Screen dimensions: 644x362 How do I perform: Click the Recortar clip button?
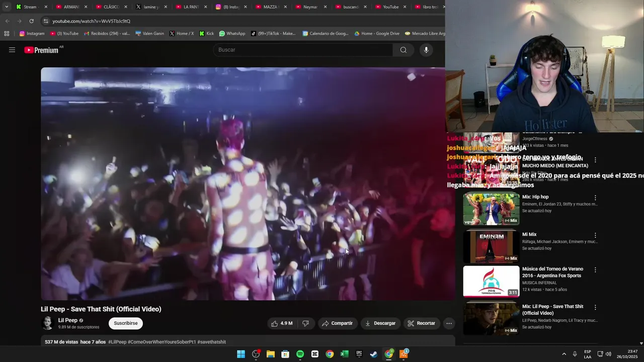[422, 323]
